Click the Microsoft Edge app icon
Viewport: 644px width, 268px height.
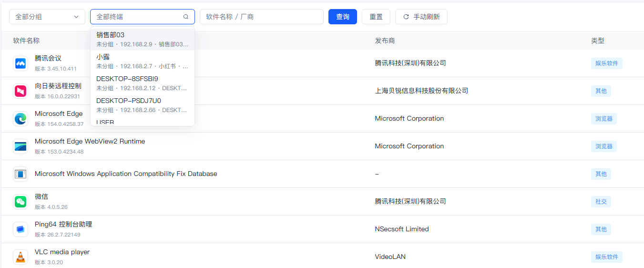[20, 119]
